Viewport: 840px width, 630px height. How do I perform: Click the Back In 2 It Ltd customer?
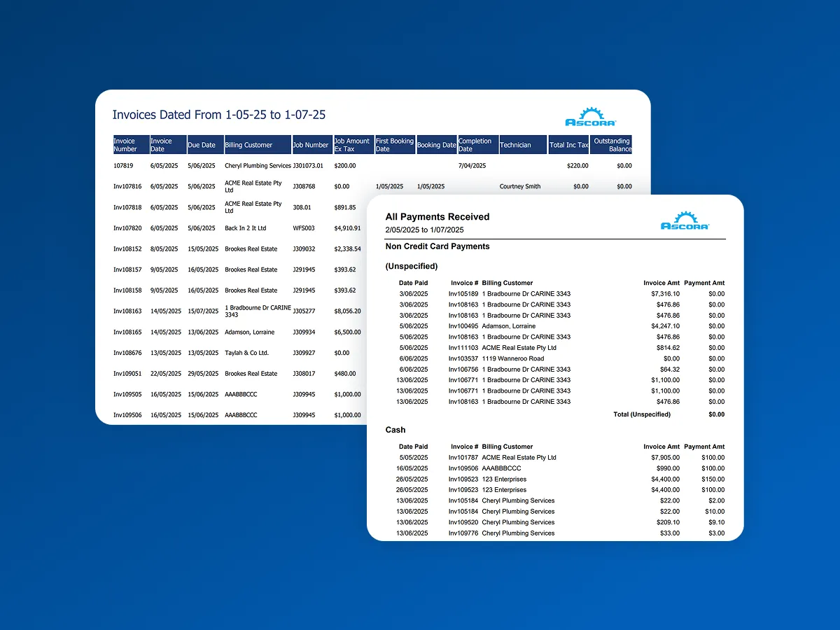coord(246,228)
